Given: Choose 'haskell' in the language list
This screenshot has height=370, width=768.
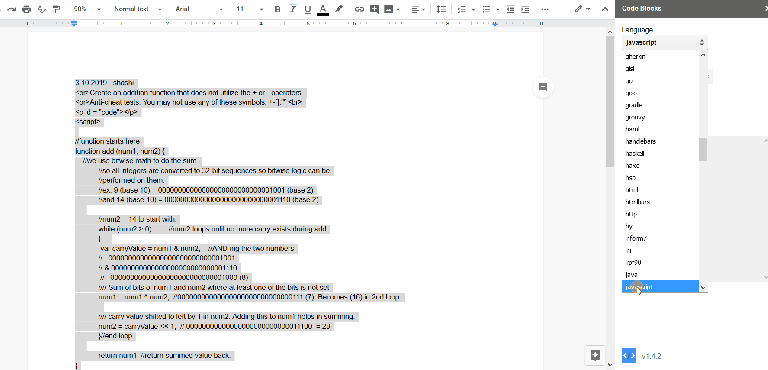Looking at the screenshot, I should pos(660,153).
